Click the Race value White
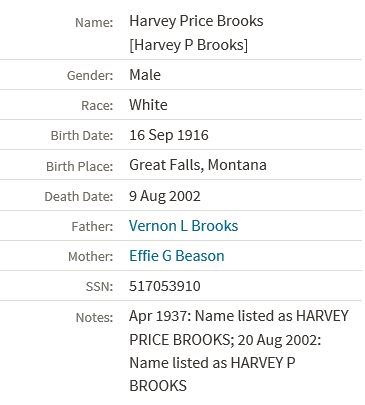Image resolution: width=365 pixels, height=405 pixels. pyautogui.click(x=148, y=105)
